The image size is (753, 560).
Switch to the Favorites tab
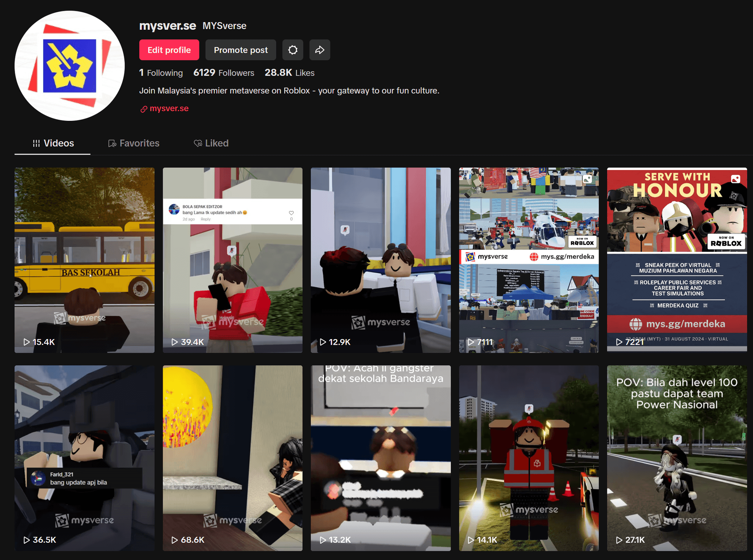click(134, 143)
